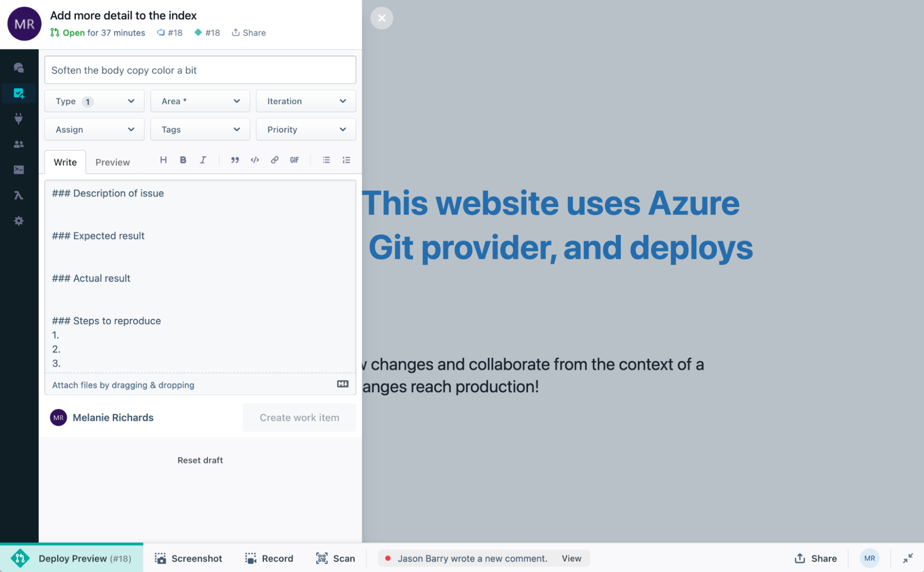Click the Reset draft link
Screen dimensions: 924x572
tap(200, 460)
